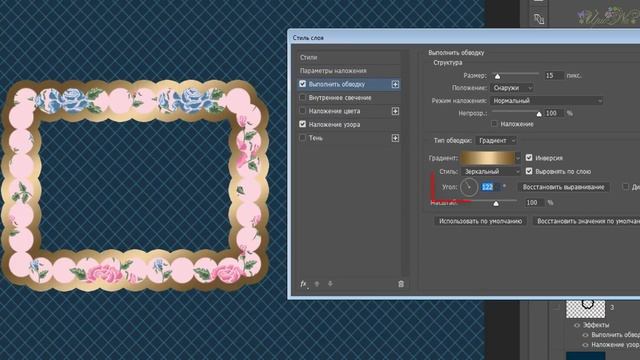640x360 pixels.
Task: Open the Внутреннее свечение settings row
Action: tap(349, 98)
